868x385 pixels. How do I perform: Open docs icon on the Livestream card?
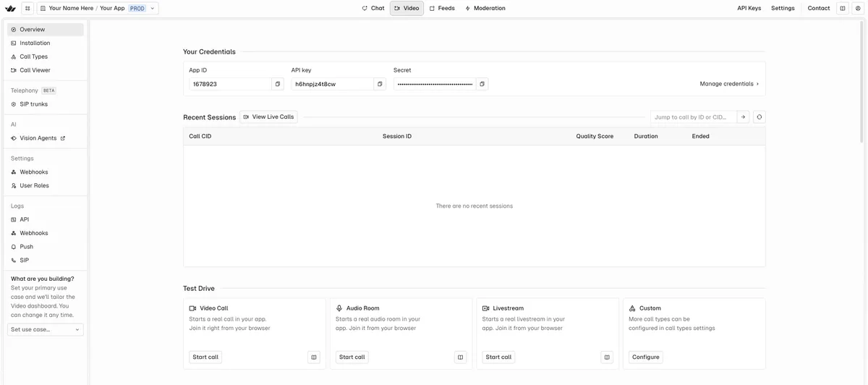click(x=607, y=357)
